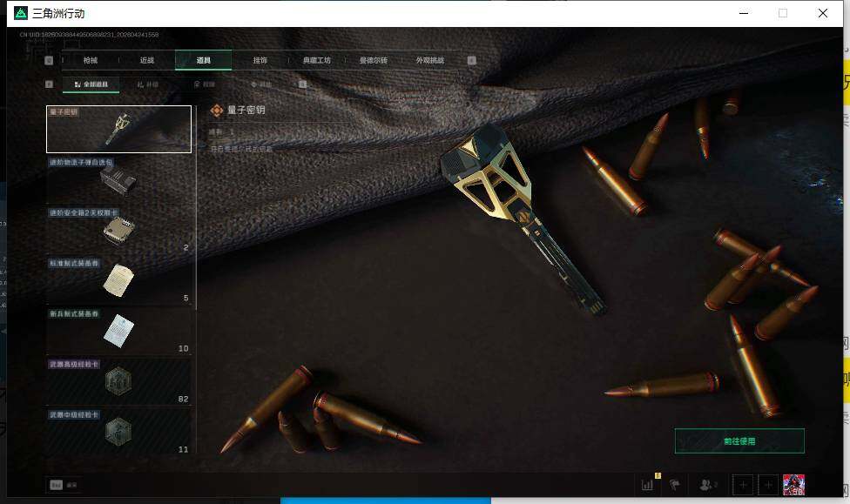Image resolution: width=850 pixels, height=504 pixels.
Task: Click the 量子密钥 item title text
Action: point(246,110)
